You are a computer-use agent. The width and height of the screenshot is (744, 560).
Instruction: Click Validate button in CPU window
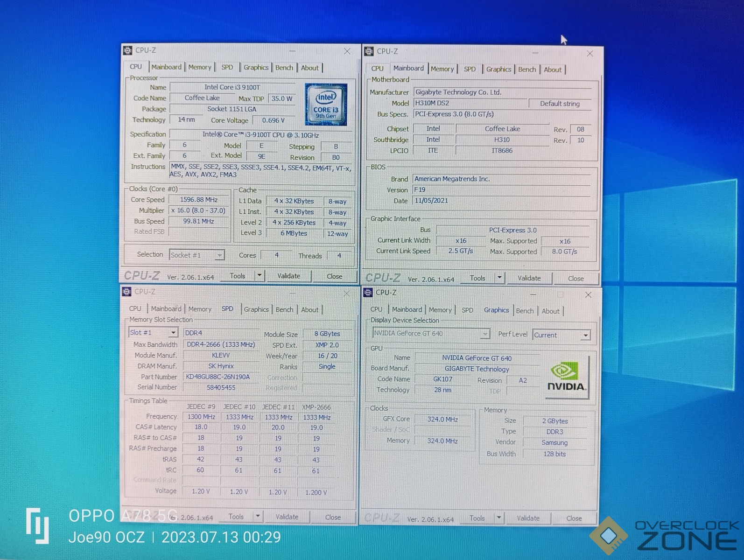(289, 276)
